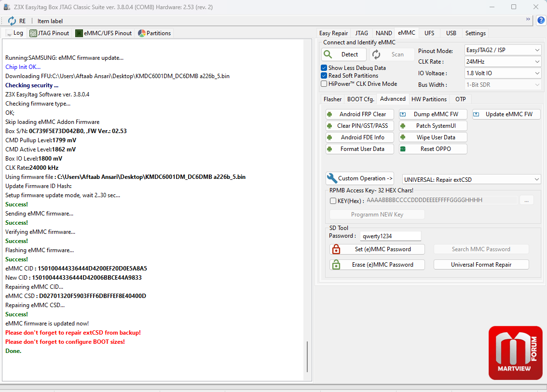Open the USB tab
547x392 pixels.
(x=451, y=33)
